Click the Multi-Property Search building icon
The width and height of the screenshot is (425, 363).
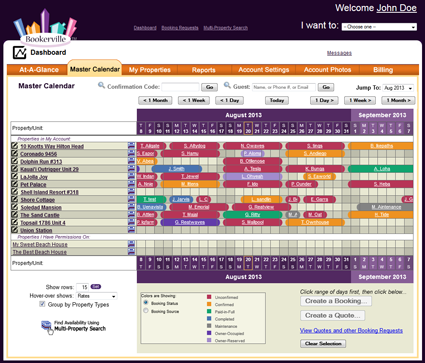[46, 326]
